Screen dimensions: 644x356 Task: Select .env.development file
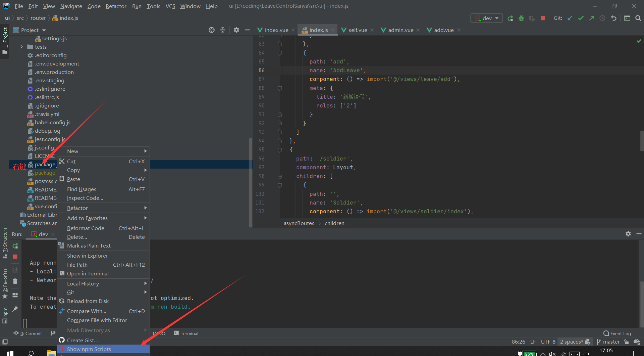[x=57, y=63]
